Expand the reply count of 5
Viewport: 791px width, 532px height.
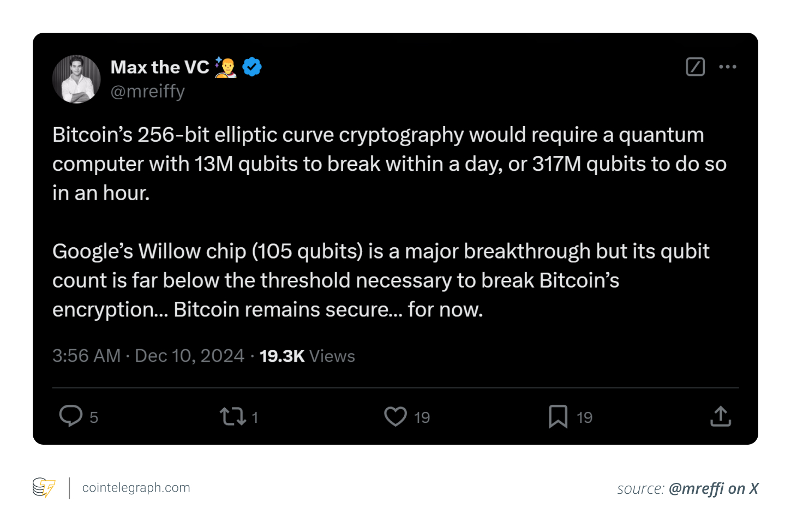(94, 417)
